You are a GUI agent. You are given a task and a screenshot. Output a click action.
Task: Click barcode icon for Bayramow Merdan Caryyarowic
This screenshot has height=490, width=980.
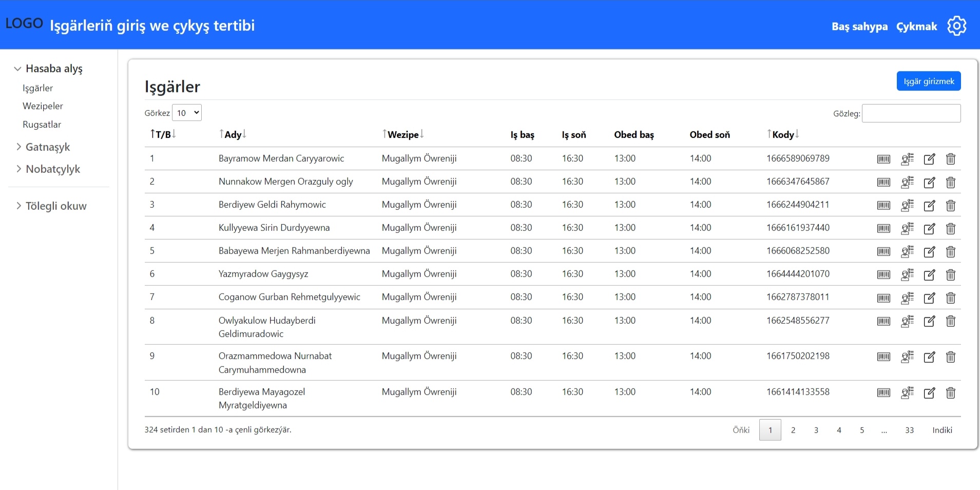tap(883, 159)
